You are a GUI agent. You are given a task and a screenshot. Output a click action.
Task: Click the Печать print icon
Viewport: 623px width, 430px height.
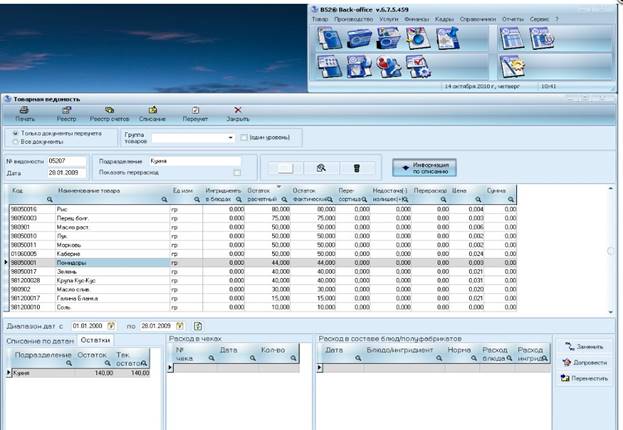pyautogui.click(x=23, y=109)
